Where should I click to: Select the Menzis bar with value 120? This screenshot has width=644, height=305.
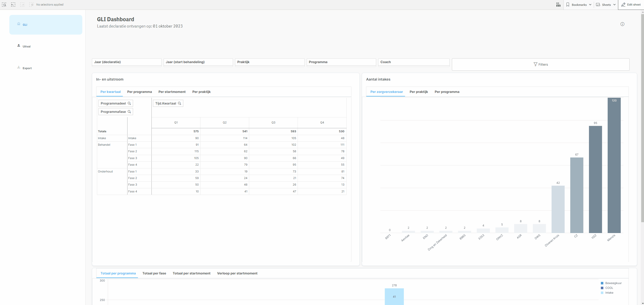[614, 165]
